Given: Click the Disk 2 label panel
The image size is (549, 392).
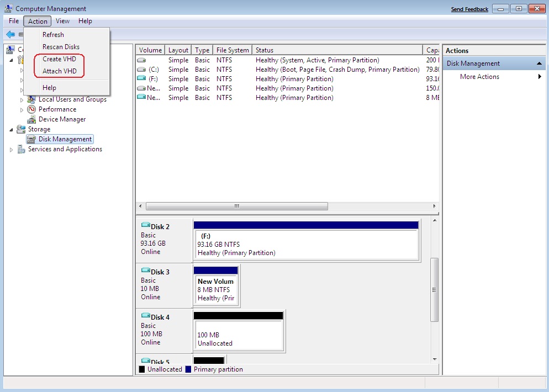Looking at the screenshot, I should click(x=164, y=241).
